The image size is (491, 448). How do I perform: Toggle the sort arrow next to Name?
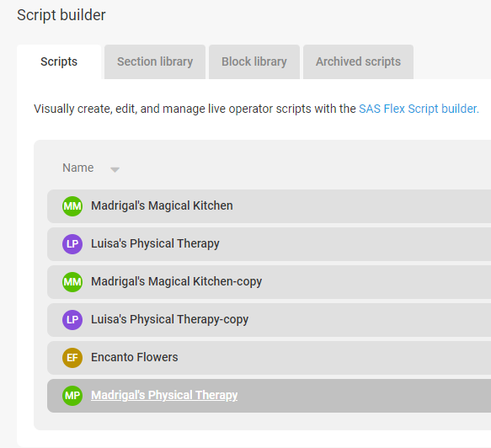pyautogui.click(x=115, y=169)
